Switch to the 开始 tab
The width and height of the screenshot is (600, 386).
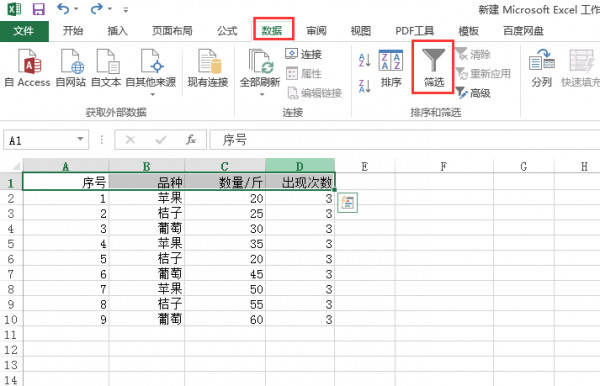point(73,31)
